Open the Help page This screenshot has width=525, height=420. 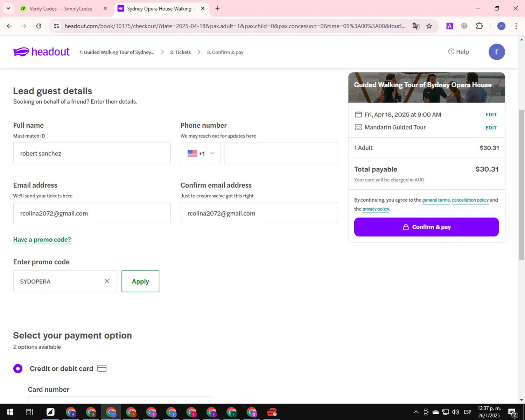[x=458, y=52]
